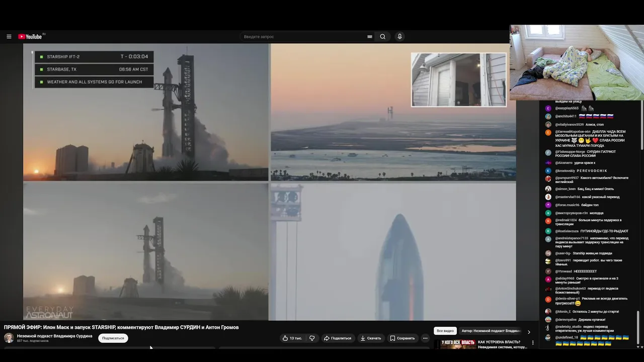Image resolution: width=644 pixels, height=362 pixels.
Task: Click chat message 'P E R E V O D C H I K'
Action: coord(592,171)
